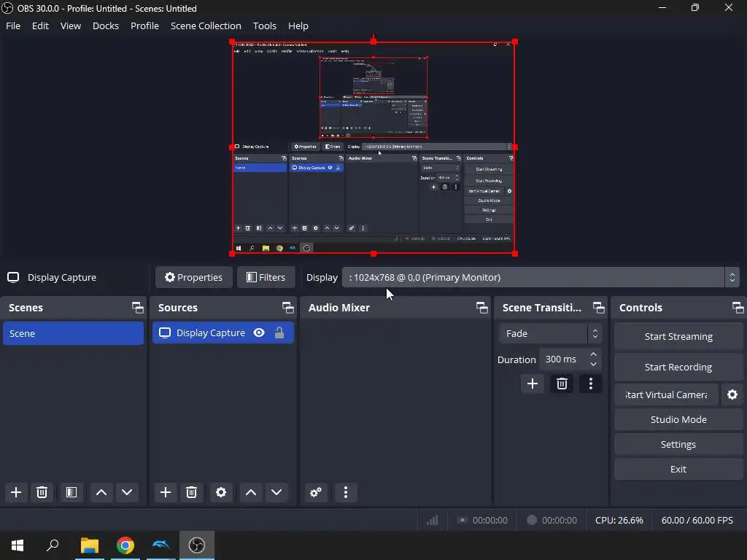747x560 pixels.
Task: Open File Explorer from taskbar
Action: tap(90, 545)
